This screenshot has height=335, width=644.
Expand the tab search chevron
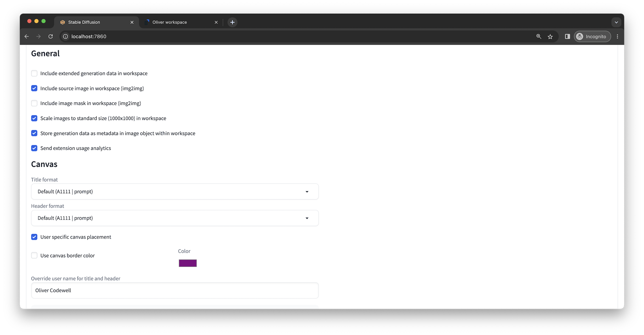coord(616,22)
